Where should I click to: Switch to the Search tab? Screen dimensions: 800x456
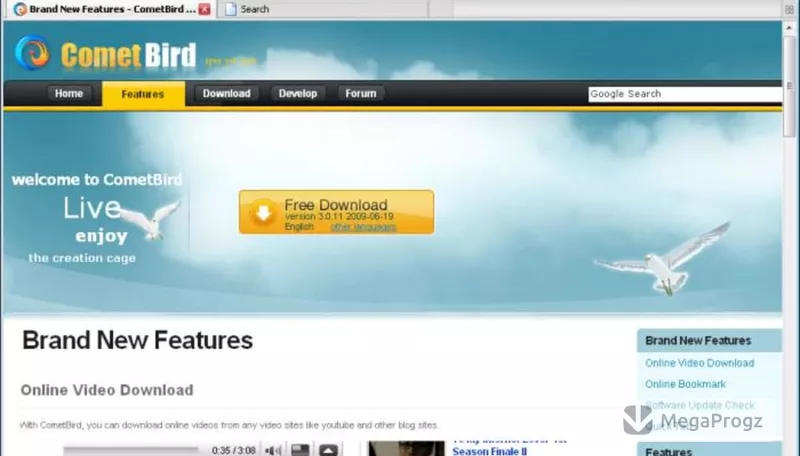pyautogui.click(x=322, y=9)
